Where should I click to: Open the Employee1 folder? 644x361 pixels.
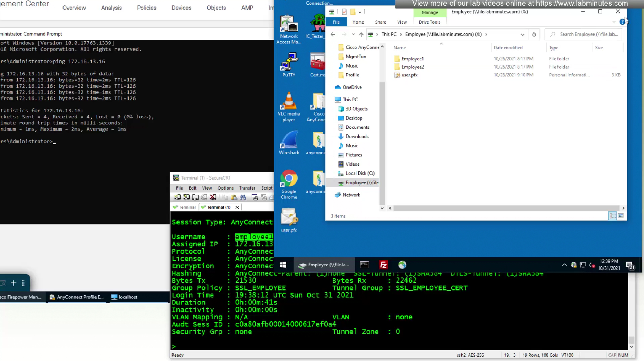[x=412, y=59]
